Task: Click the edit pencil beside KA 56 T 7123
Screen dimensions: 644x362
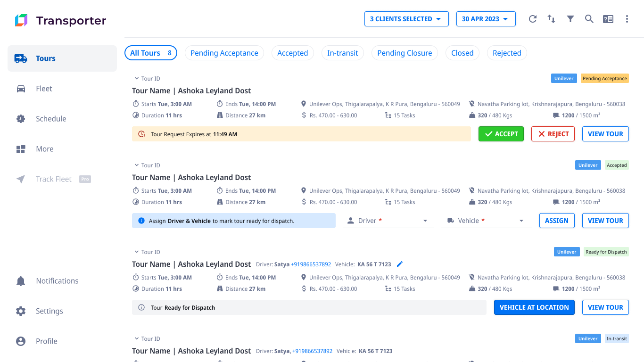Action: click(x=400, y=264)
